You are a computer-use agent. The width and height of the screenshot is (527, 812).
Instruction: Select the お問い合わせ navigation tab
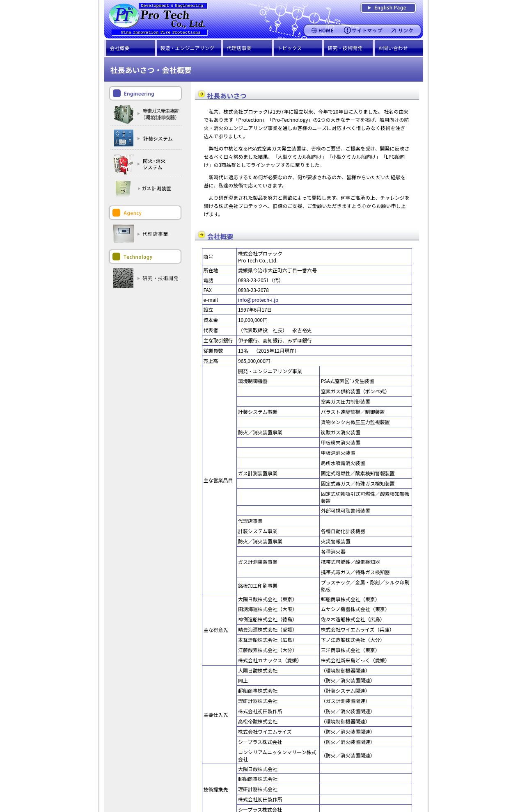click(399, 48)
